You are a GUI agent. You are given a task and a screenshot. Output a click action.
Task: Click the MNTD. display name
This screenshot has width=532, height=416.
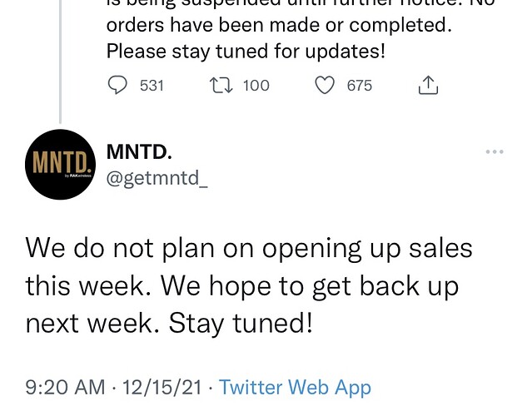(139, 151)
